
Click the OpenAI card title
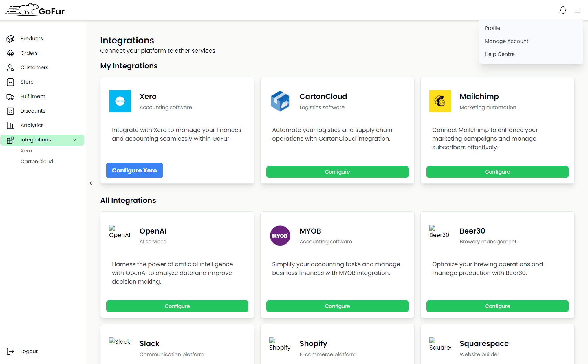click(153, 231)
